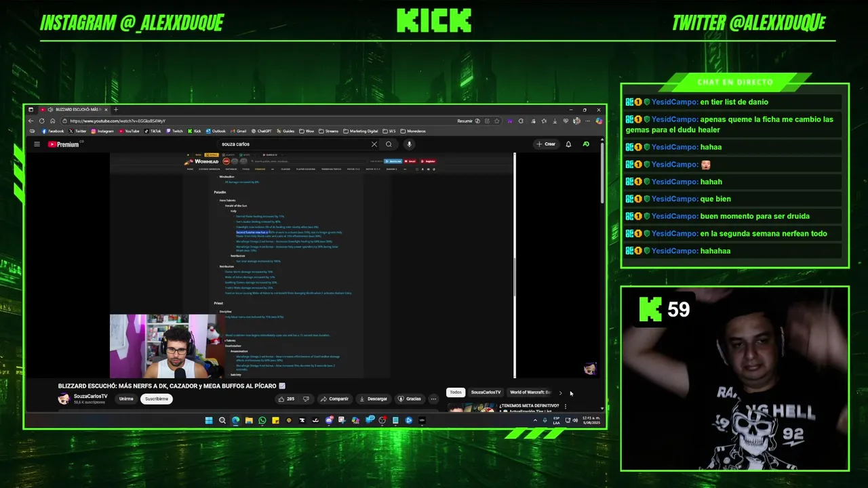Open the Guides bookmark folder
The width and height of the screenshot is (868, 488).
285,131
